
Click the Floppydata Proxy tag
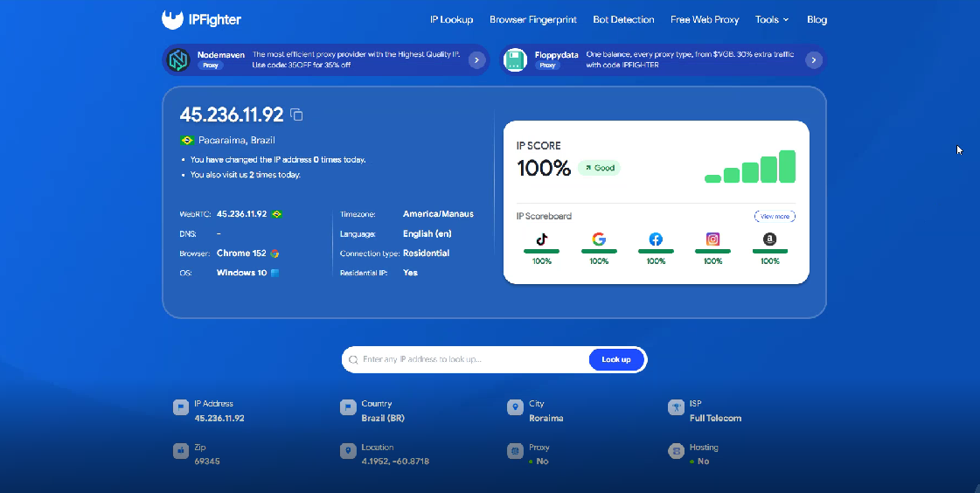(x=547, y=65)
